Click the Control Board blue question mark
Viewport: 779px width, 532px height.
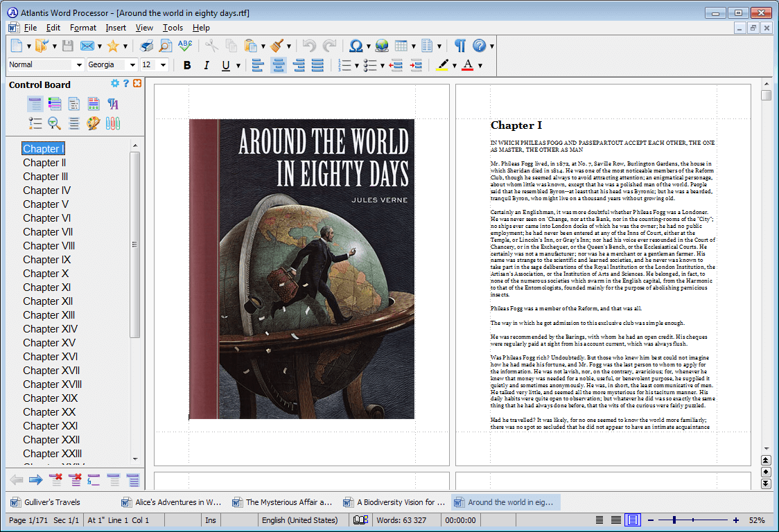click(x=126, y=83)
